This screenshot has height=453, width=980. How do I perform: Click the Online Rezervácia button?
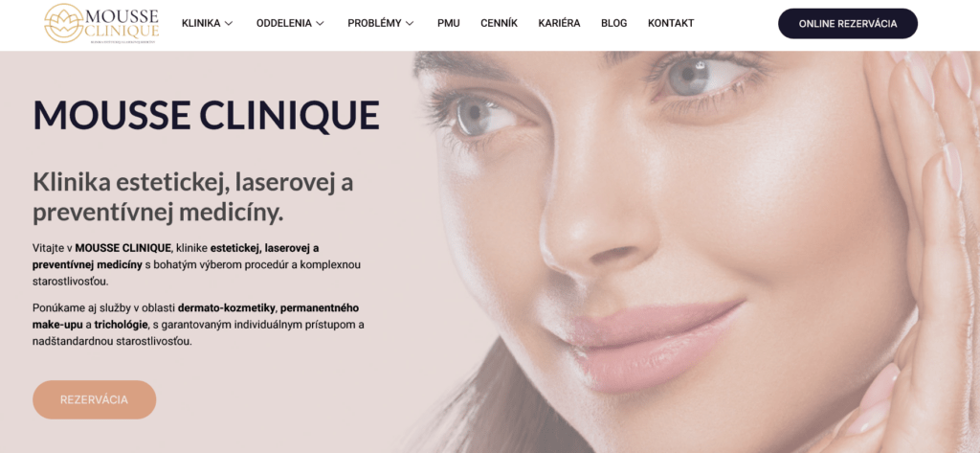click(x=848, y=24)
